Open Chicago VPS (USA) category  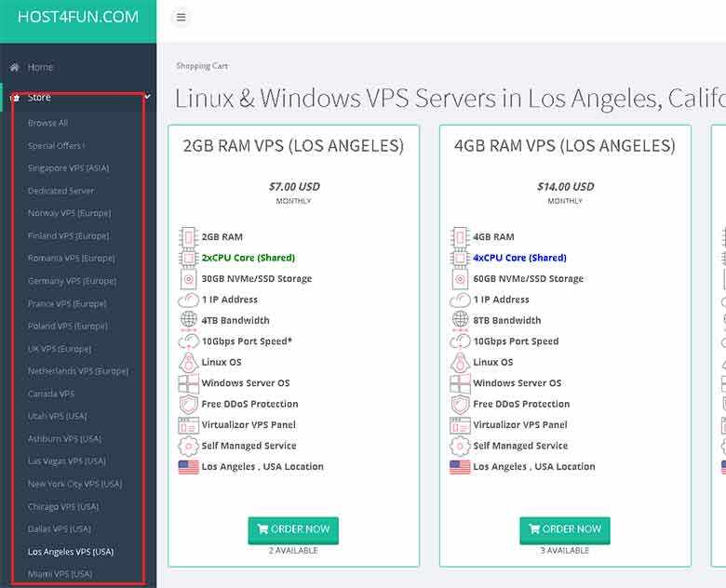(x=63, y=506)
